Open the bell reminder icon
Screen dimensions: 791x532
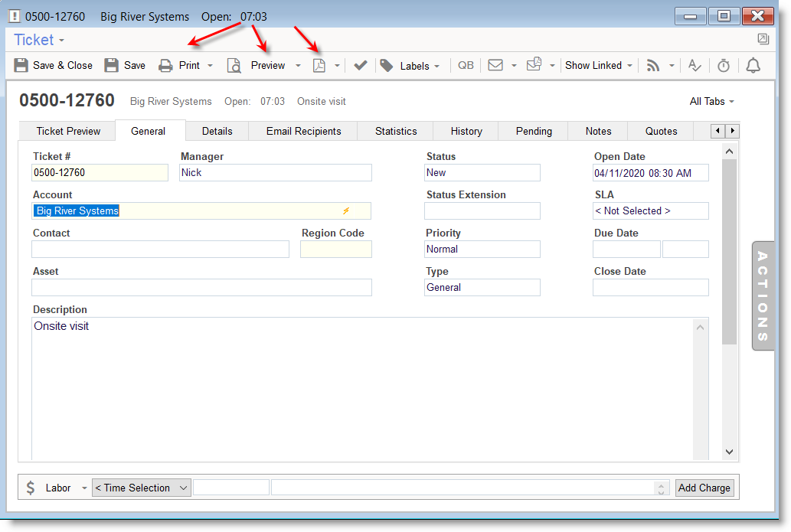coord(753,66)
